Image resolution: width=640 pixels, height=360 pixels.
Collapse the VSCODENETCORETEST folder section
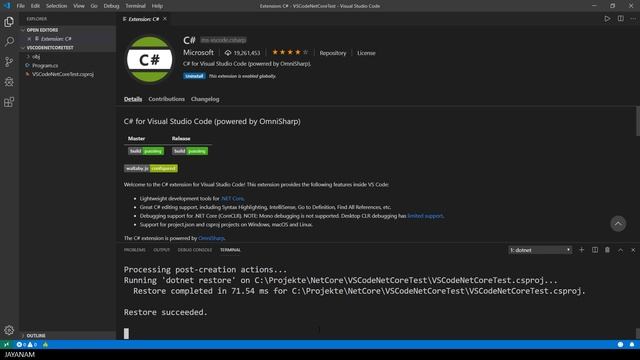click(x=50, y=48)
